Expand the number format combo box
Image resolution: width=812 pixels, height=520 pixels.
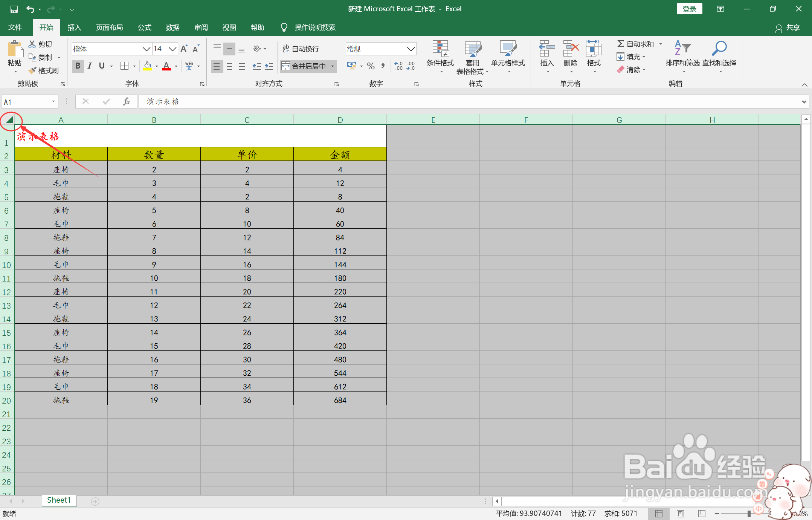pyautogui.click(x=411, y=49)
